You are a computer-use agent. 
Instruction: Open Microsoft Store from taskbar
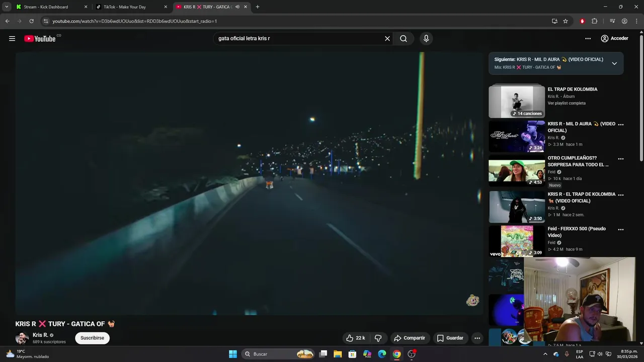click(x=353, y=354)
